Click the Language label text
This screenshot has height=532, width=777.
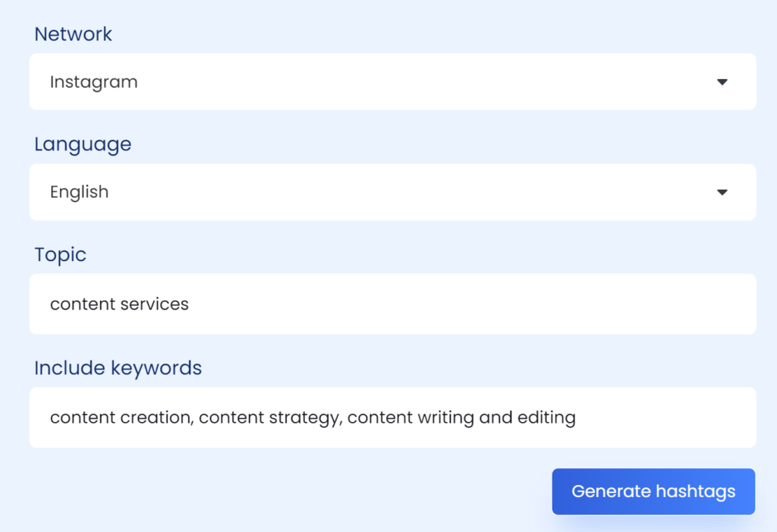[x=83, y=144]
